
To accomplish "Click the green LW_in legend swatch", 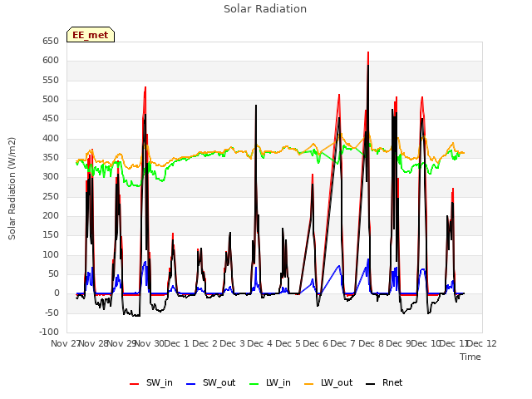I will (254, 384).
